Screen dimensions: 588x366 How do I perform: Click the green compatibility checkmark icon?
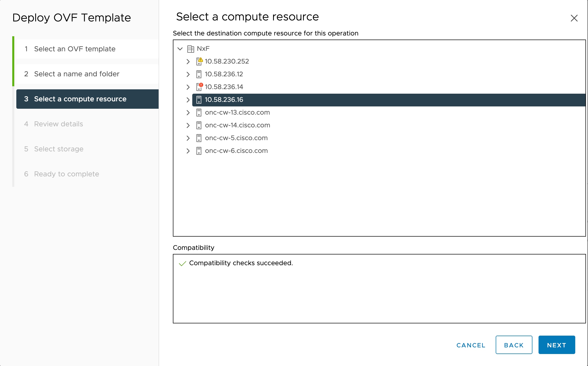tap(182, 263)
